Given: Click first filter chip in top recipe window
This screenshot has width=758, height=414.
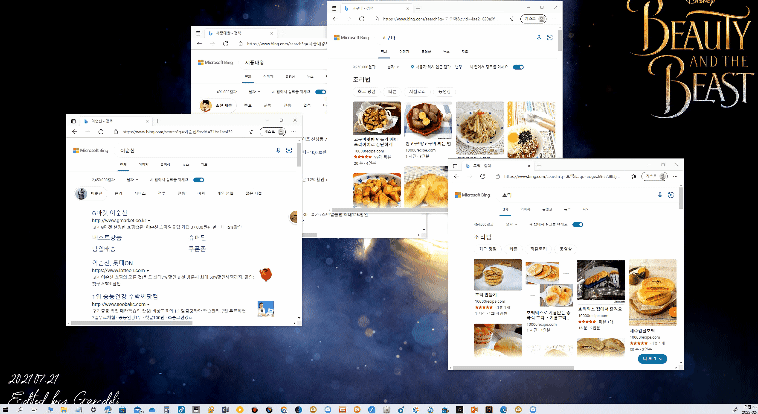Looking at the screenshot, I should pos(366,91).
